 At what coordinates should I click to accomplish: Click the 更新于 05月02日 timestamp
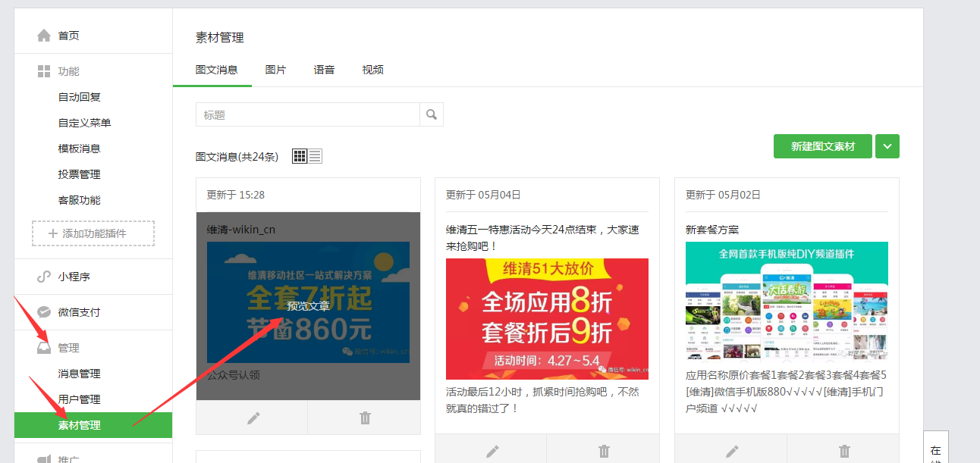[x=723, y=195]
